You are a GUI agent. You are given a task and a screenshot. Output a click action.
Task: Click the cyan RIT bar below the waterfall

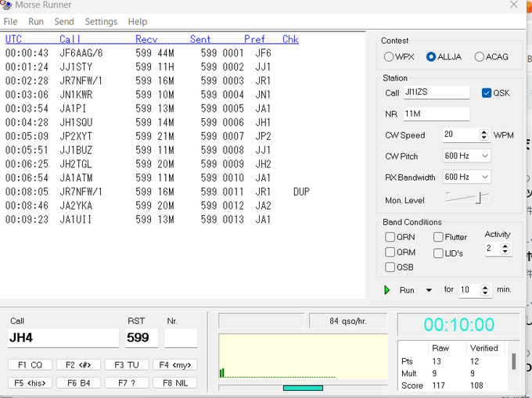303,388
